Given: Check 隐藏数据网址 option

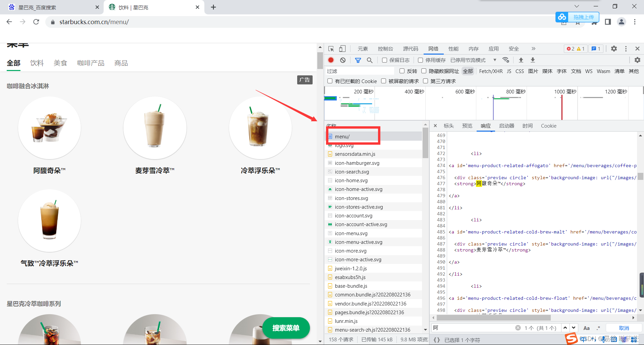Looking at the screenshot, I should (424, 71).
